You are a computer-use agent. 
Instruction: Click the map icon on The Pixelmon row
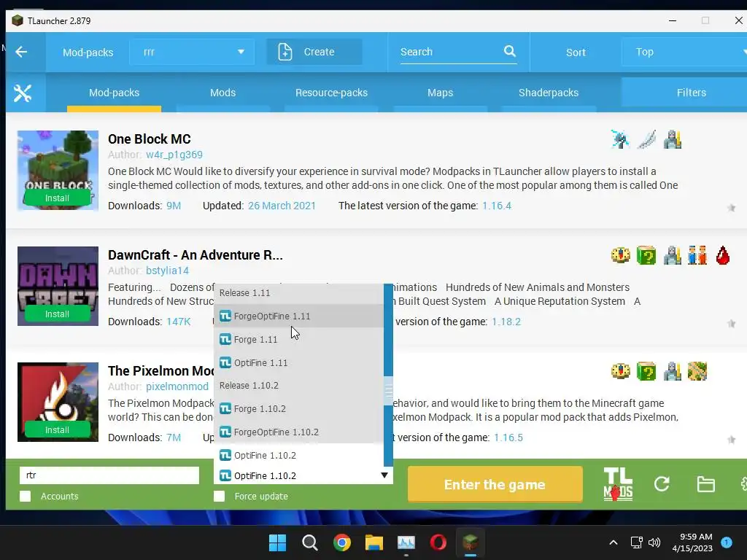tap(697, 371)
